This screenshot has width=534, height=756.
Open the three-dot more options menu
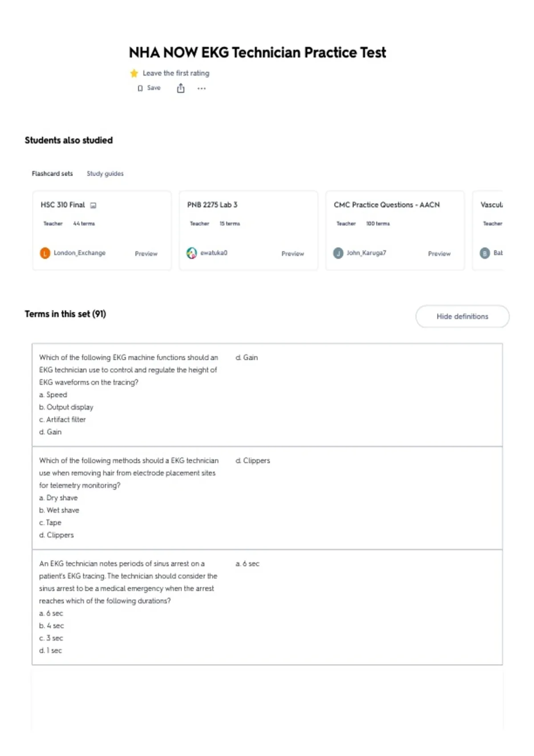coord(202,88)
